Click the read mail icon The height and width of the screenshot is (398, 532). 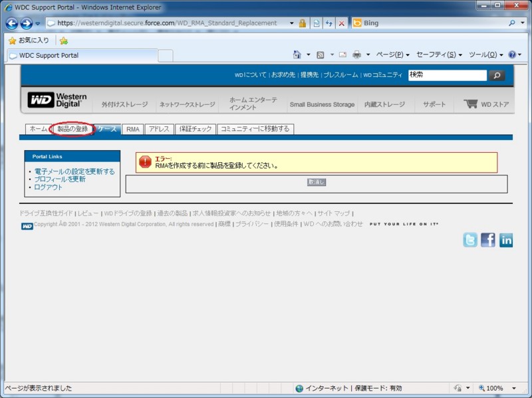pyautogui.click(x=342, y=54)
